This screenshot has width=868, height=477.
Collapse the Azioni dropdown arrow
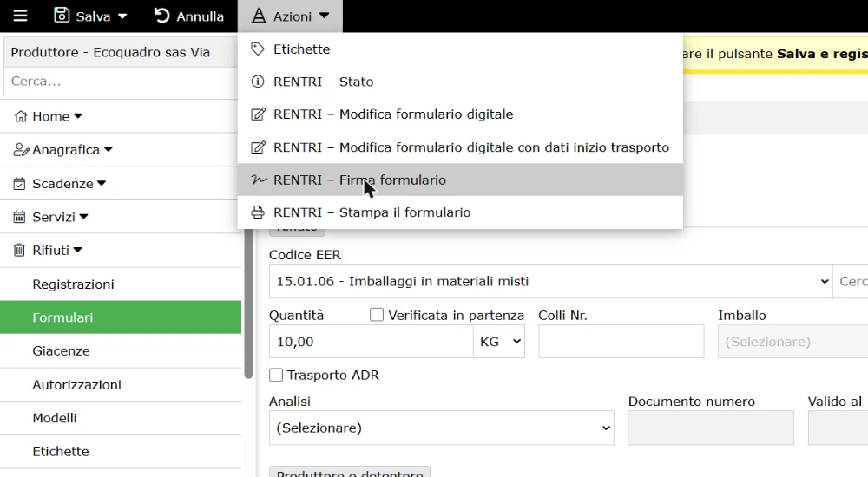(325, 16)
